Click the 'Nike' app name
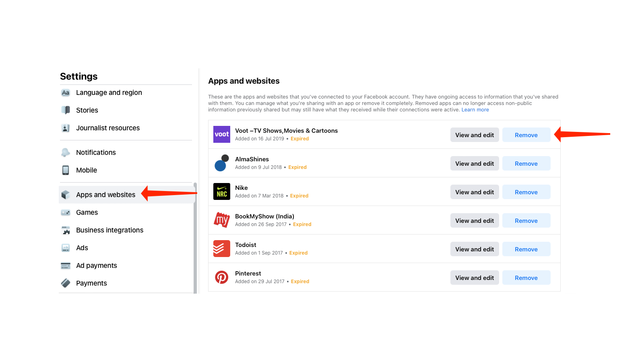 242,188
